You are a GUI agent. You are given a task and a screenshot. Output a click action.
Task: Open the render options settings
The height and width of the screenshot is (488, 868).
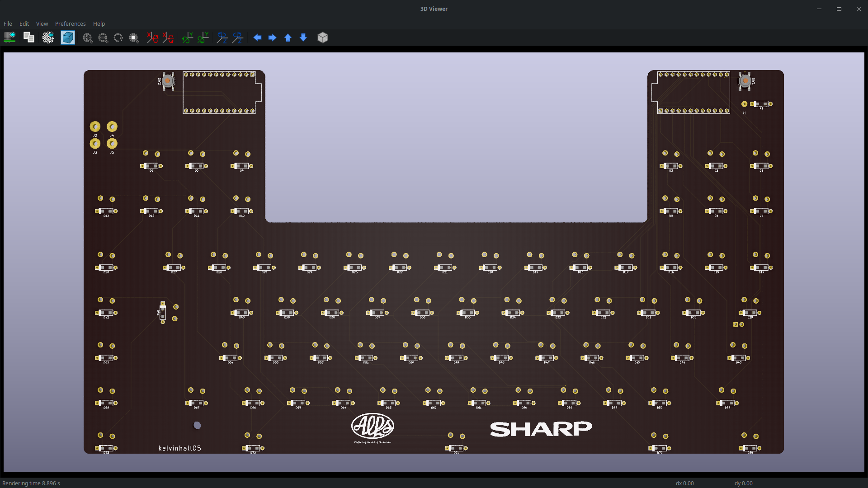(48, 38)
